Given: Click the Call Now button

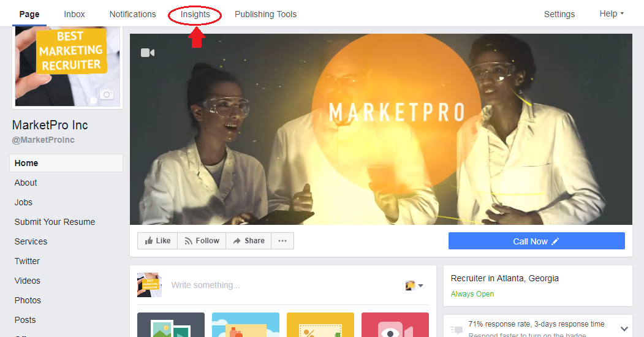Looking at the screenshot, I should point(536,241).
